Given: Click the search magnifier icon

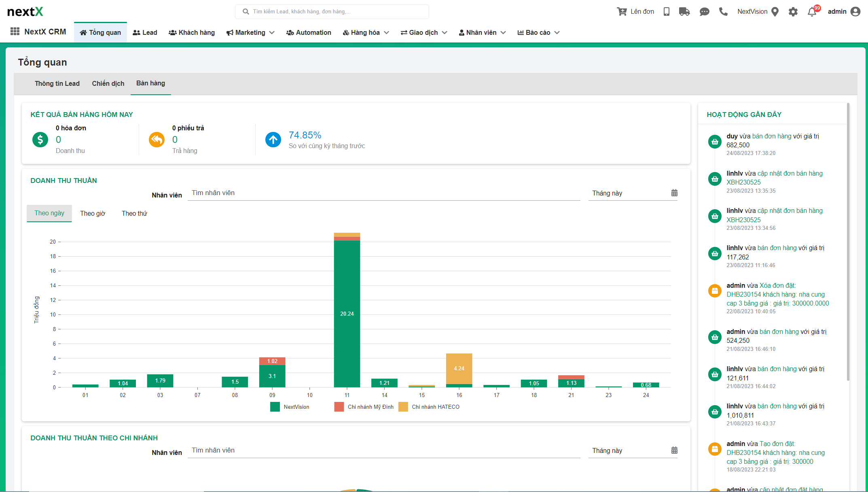Looking at the screenshot, I should [246, 12].
